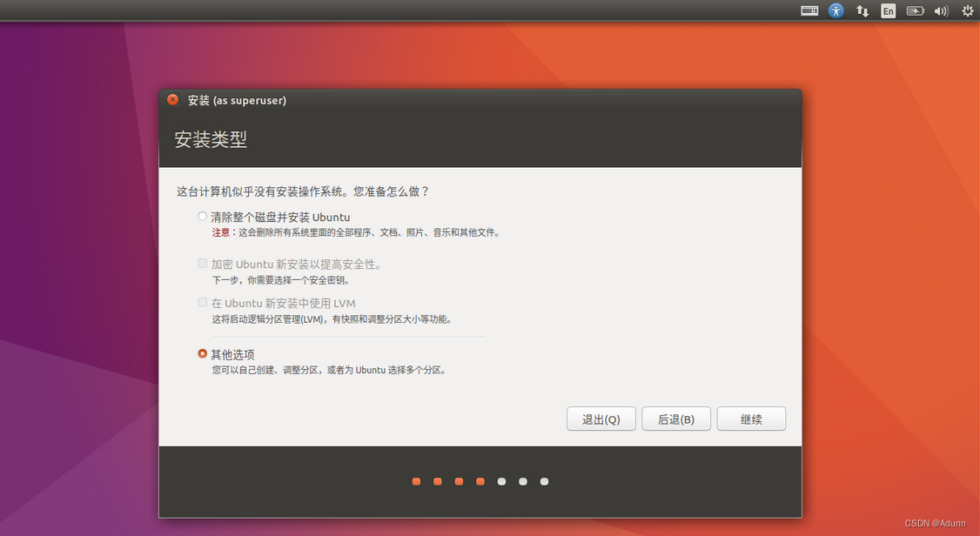Click the 后退(B) button
Viewport: 980px width, 536px height.
(676, 419)
